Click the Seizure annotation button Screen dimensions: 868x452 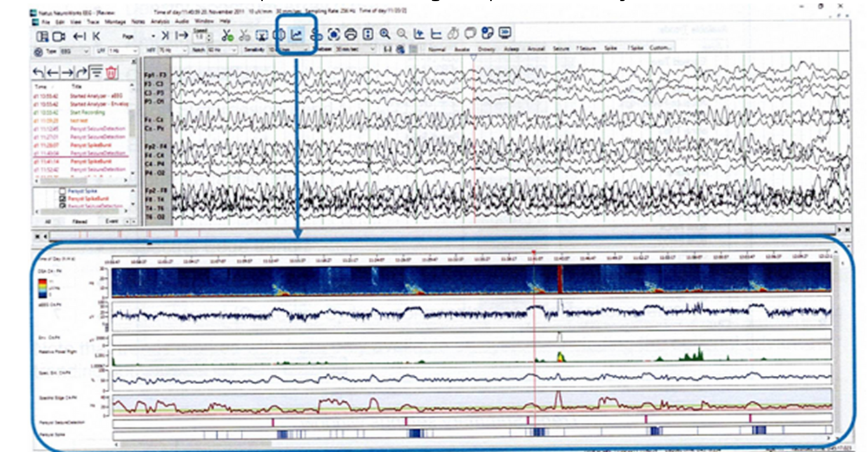tap(561, 48)
